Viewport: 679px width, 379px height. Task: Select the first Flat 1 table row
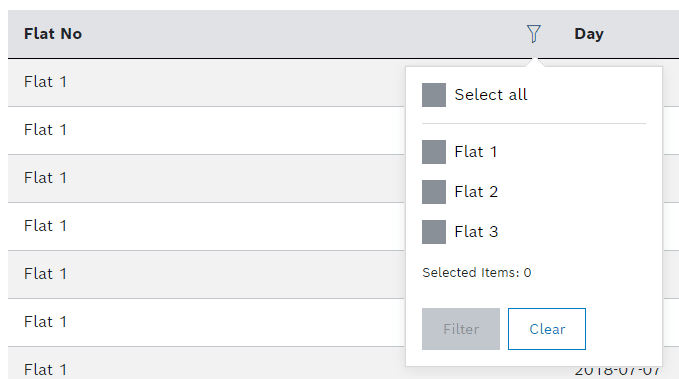(206, 82)
